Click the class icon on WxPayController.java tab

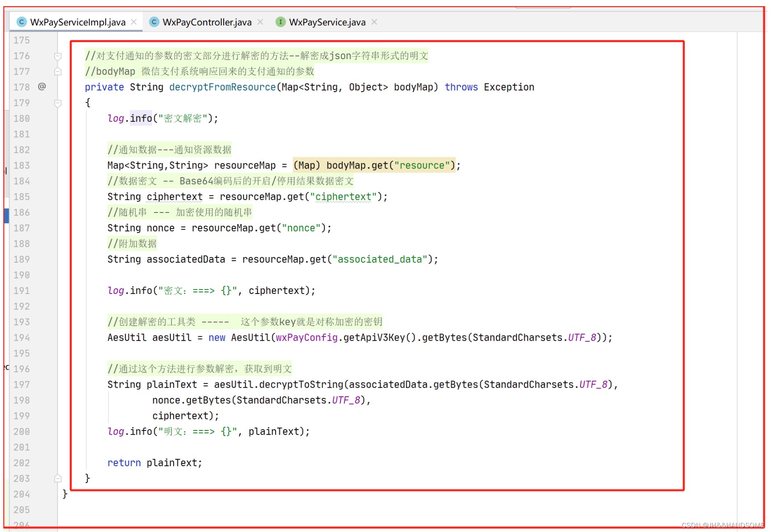(154, 22)
